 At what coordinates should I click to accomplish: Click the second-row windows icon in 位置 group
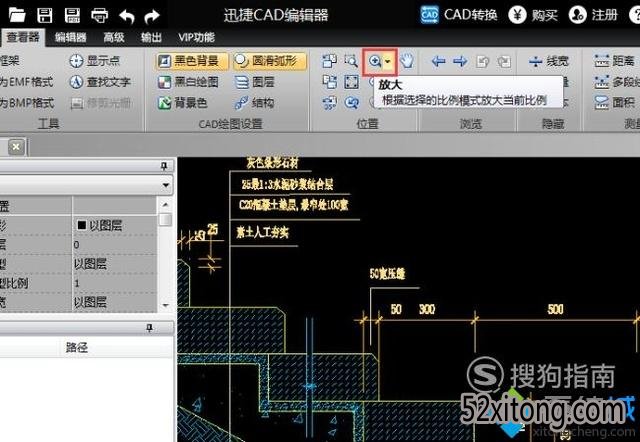[x=329, y=82]
